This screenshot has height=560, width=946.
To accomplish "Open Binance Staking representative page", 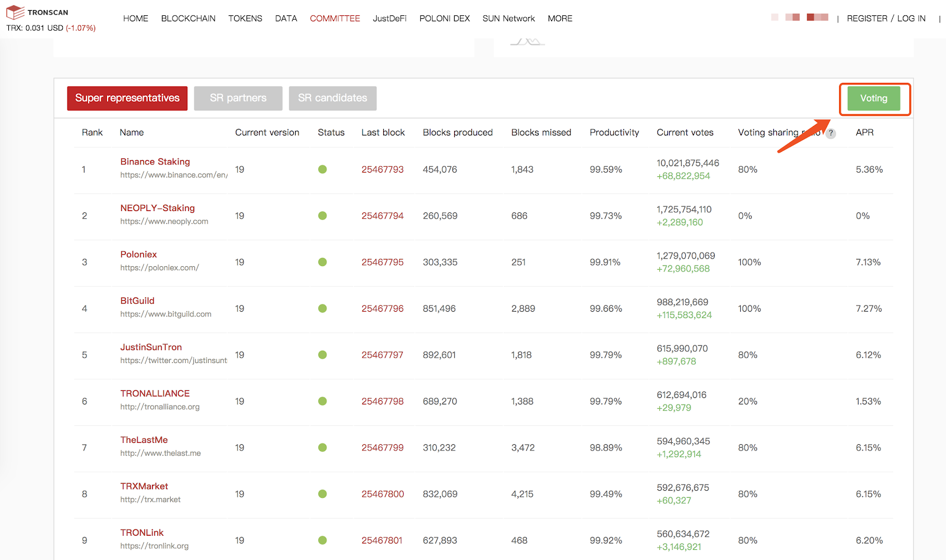I will tap(155, 161).
